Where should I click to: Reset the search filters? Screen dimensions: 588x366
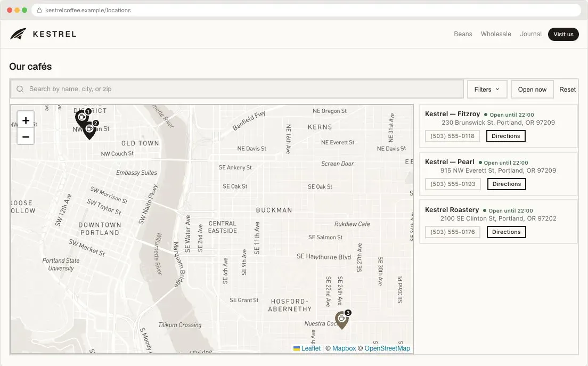click(x=567, y=90)
